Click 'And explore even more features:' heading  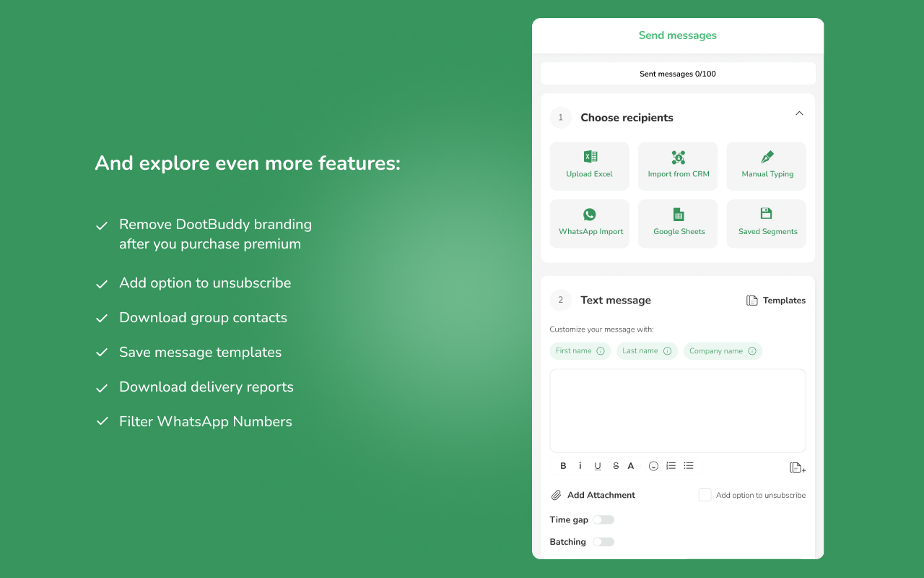click(x=248, y=163)
